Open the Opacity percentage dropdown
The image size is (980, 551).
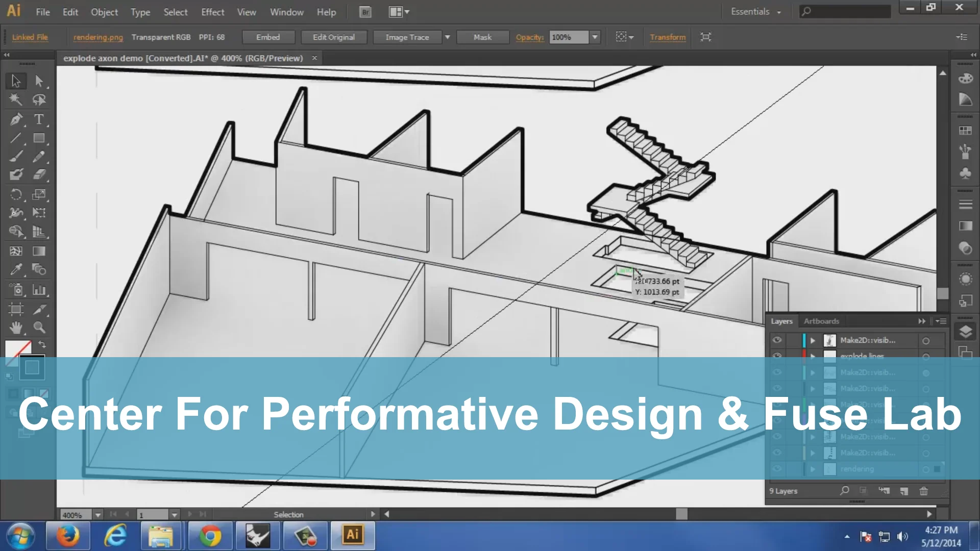595,37
